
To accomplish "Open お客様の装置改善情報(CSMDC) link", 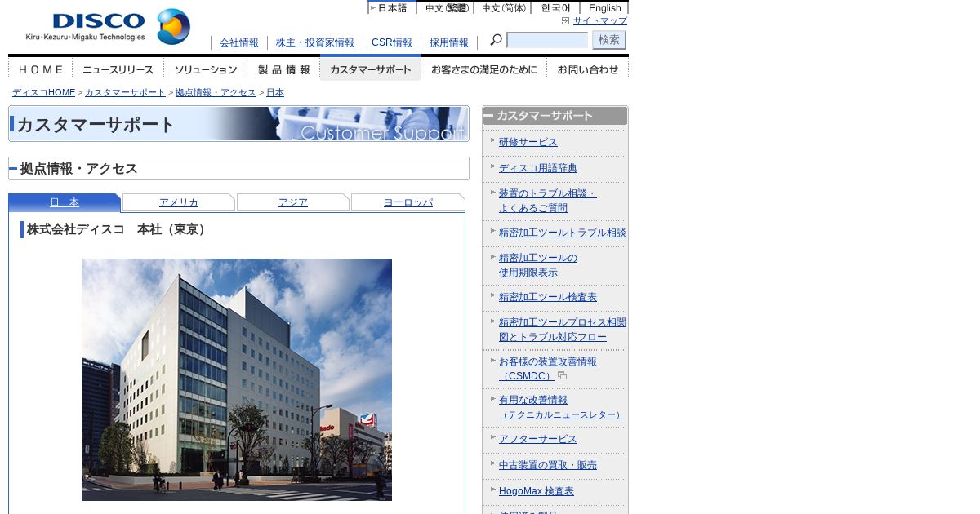I will [548, 368].
